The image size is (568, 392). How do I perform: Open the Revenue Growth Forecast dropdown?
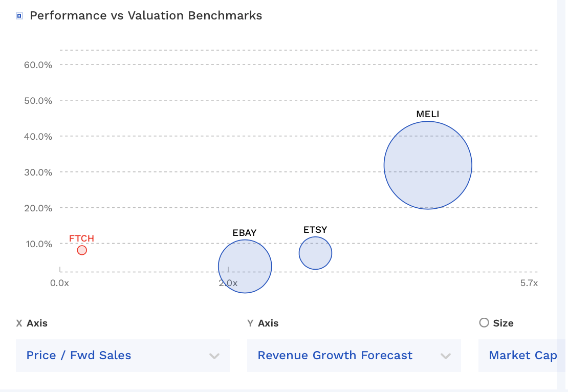pyautogui.click(x=354, y=355)
